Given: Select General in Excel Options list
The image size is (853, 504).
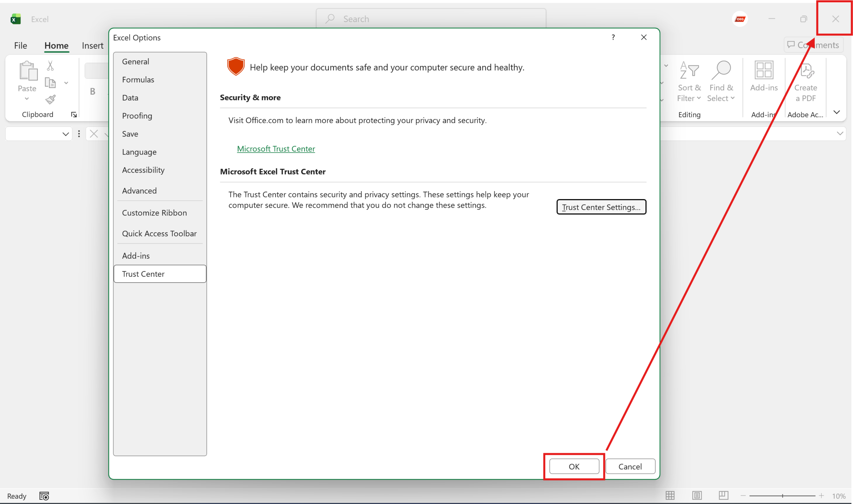Looking at the screenshot, I should [160, 62].
